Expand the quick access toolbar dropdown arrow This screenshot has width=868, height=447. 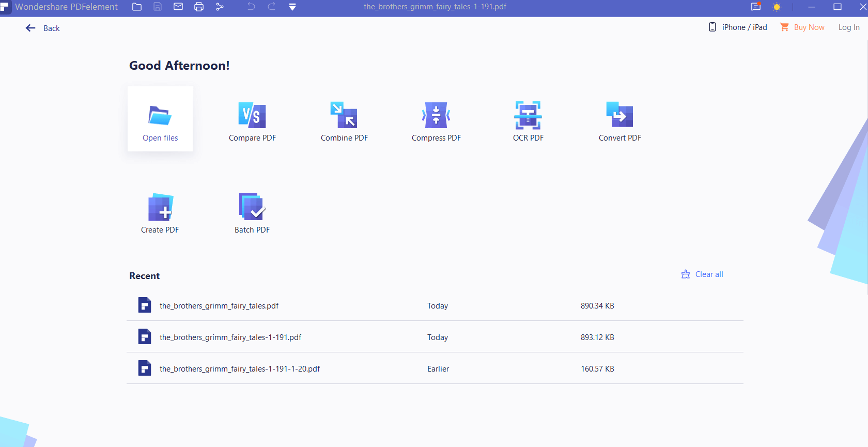pos(292,7)
